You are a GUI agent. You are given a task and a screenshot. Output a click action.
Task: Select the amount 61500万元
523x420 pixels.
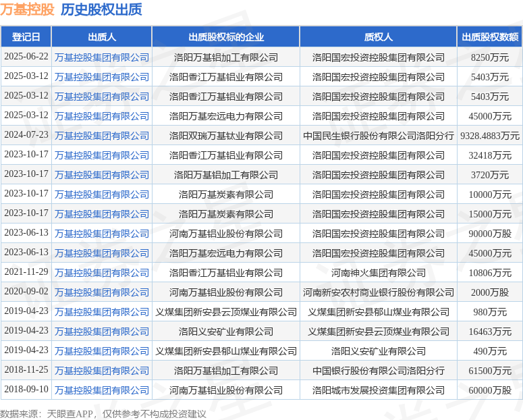click(x=490, y=371)
